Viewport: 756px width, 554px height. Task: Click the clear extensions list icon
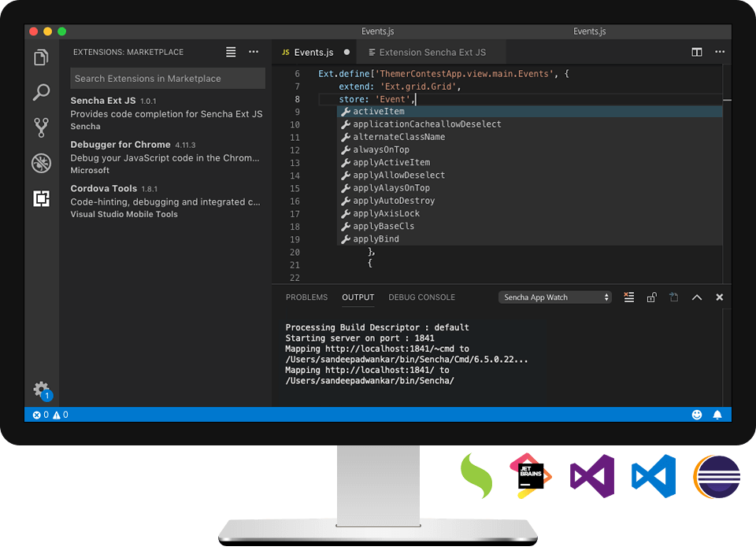point(231,52)
